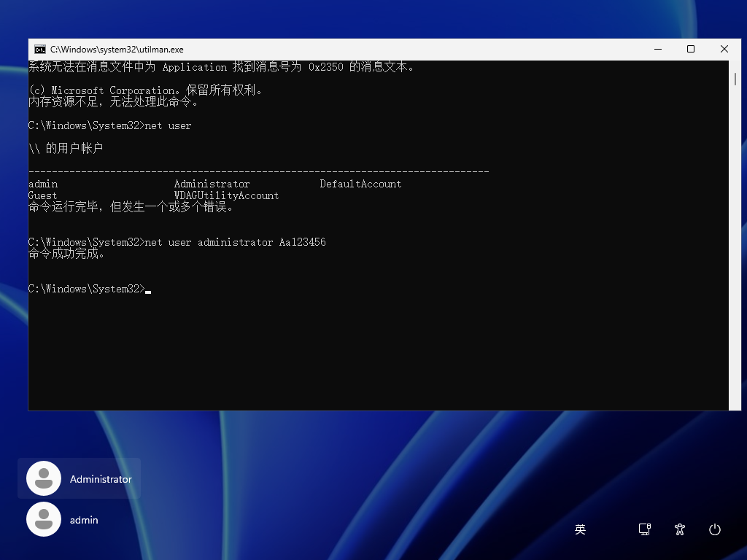This screenshot has height=560, width=747.
Task: Click the line mentioning 0x2350 message number
Action: [221, 66]
